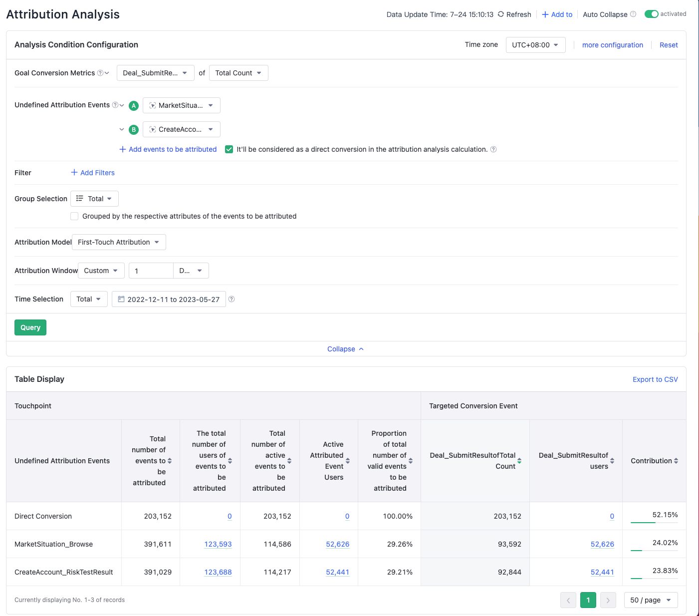Click the green Query button
Screen dimensions: 699x616
point(30,327)
